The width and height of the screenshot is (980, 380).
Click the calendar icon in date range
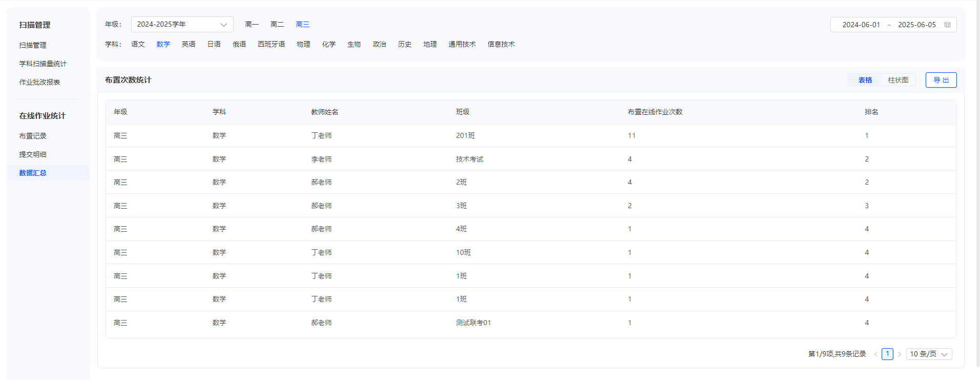point(947,25)
